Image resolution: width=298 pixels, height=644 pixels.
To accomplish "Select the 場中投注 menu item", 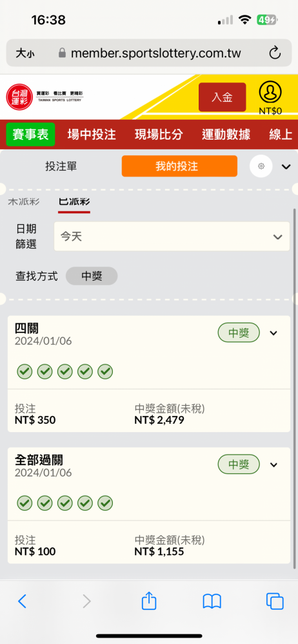I will pos(92,135).
